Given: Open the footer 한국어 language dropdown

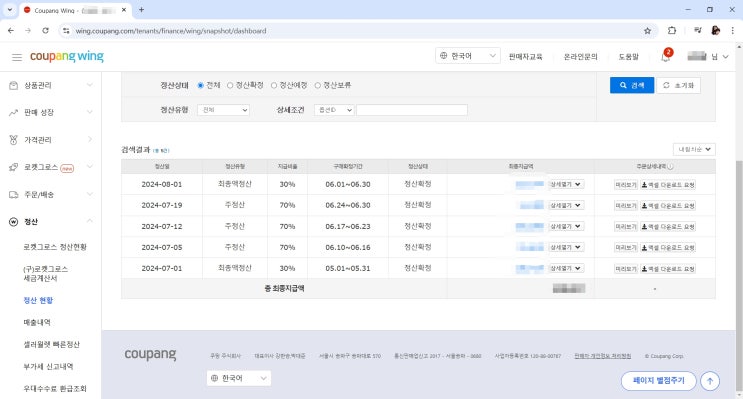Looking at the screenshot, I should click(x=239, y=378).
